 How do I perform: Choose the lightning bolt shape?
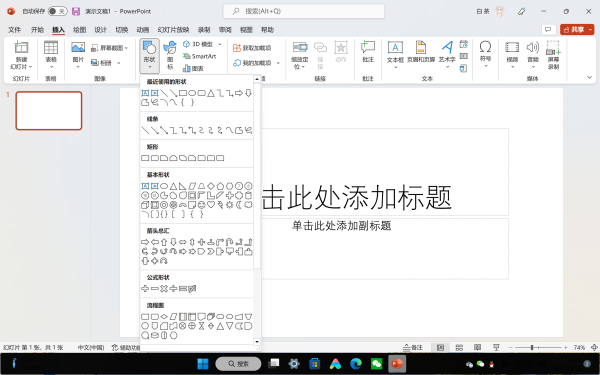pos(220,205)
